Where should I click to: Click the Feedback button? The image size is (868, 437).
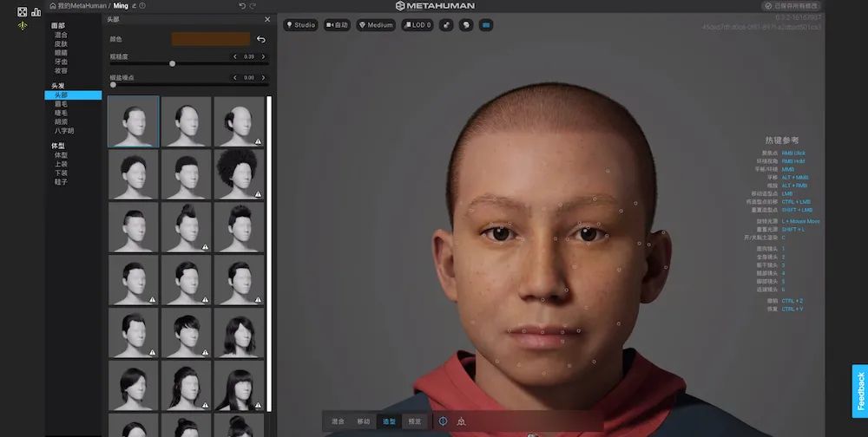pos(859,391)
